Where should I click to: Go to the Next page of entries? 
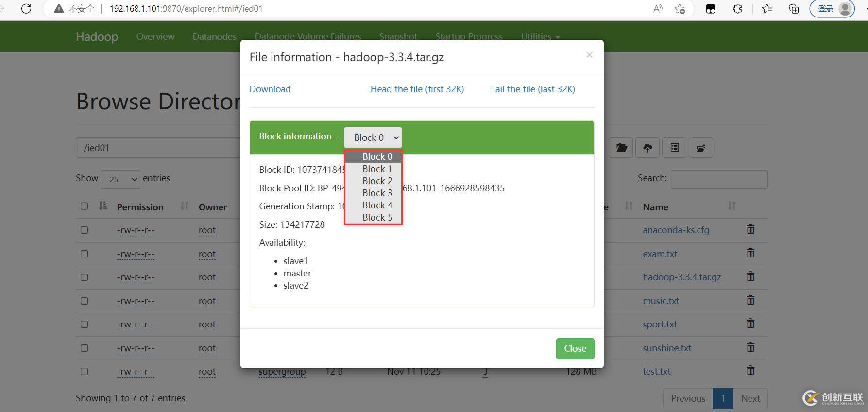750,398
